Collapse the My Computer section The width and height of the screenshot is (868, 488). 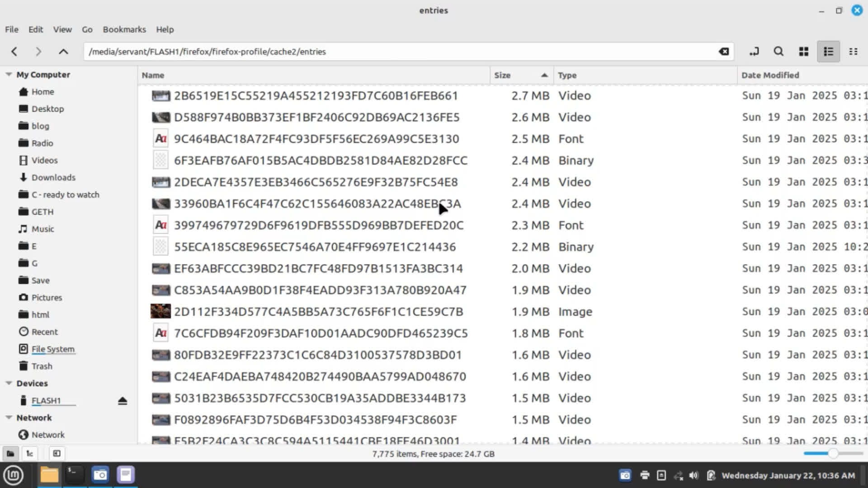click(x=9, y=75)
